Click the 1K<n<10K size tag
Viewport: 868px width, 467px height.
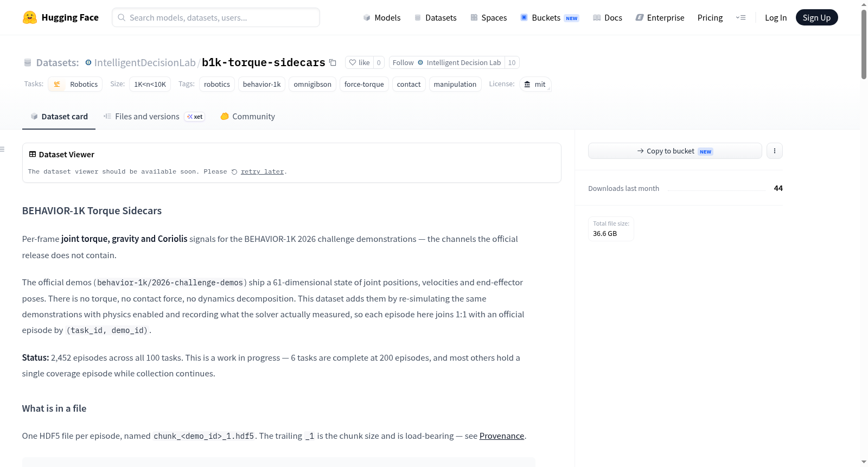150,84
